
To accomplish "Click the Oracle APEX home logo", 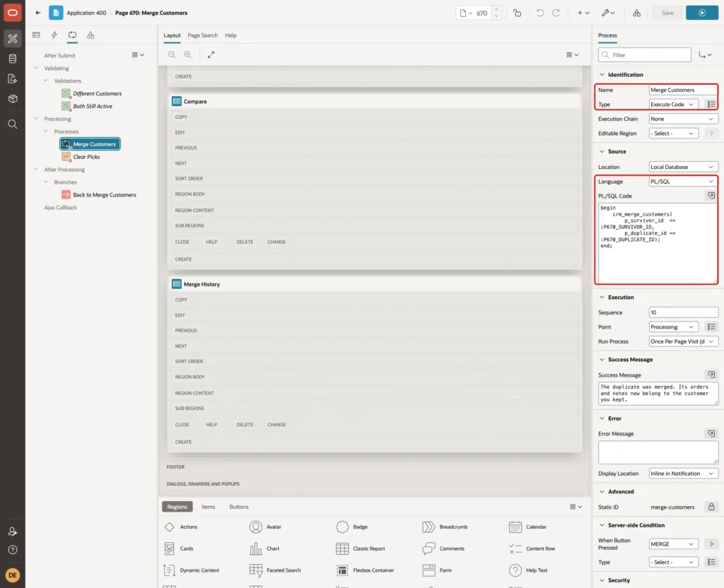I will pos(13,13).
